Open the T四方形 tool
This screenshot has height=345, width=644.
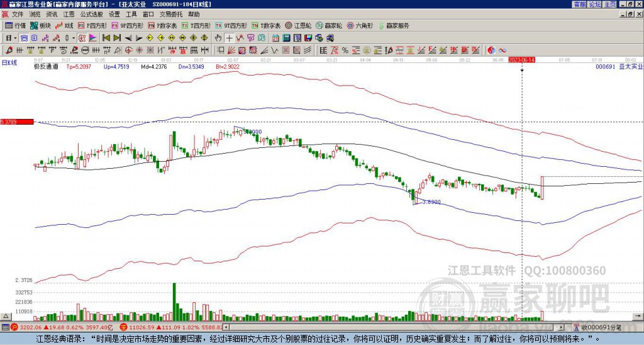point(196,25)
